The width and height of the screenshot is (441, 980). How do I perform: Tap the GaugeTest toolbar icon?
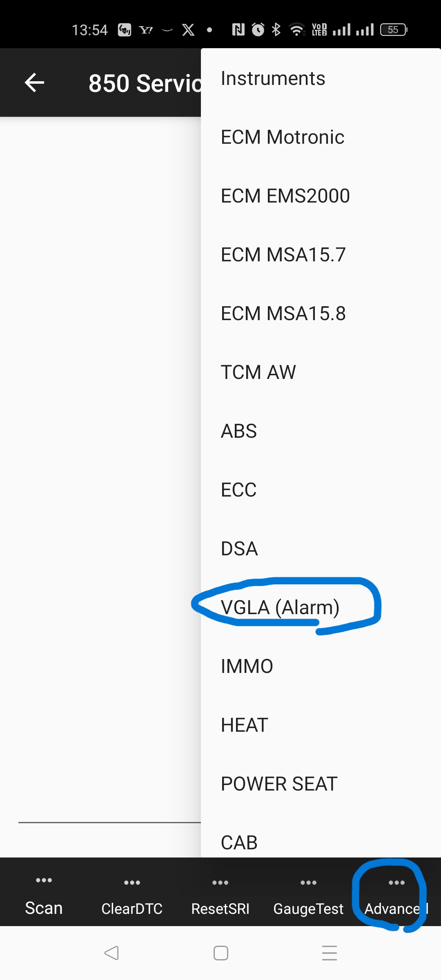pyautogui.click(x=308, y=882)
